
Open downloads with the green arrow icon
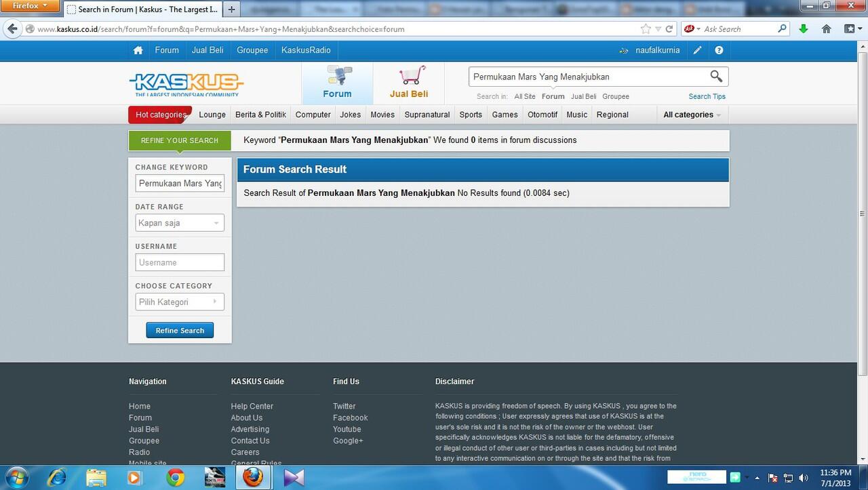point(804,29)
